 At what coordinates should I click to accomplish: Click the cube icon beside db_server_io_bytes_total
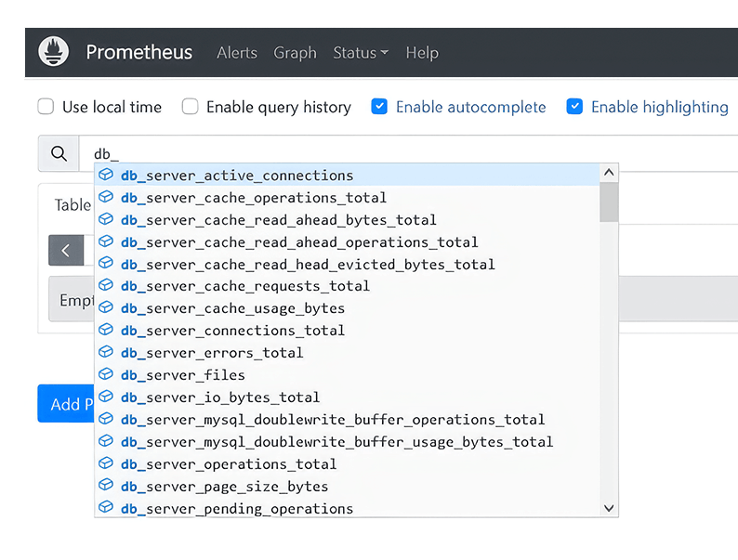106,396
